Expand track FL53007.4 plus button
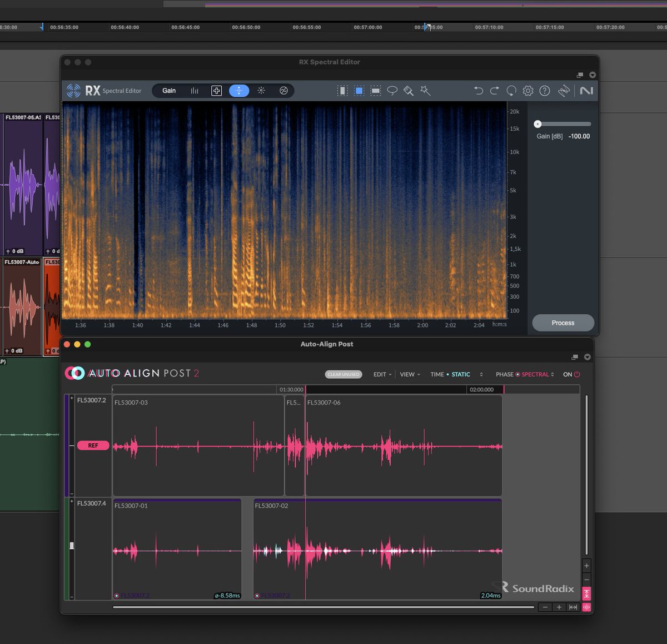This screenshot has height=644, width=667. (x=72, y=502)
